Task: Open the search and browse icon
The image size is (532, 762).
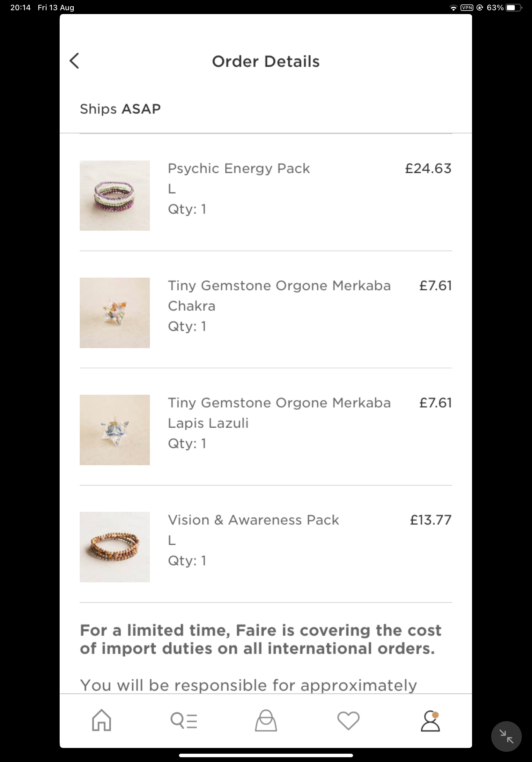Action: point(184,721)
